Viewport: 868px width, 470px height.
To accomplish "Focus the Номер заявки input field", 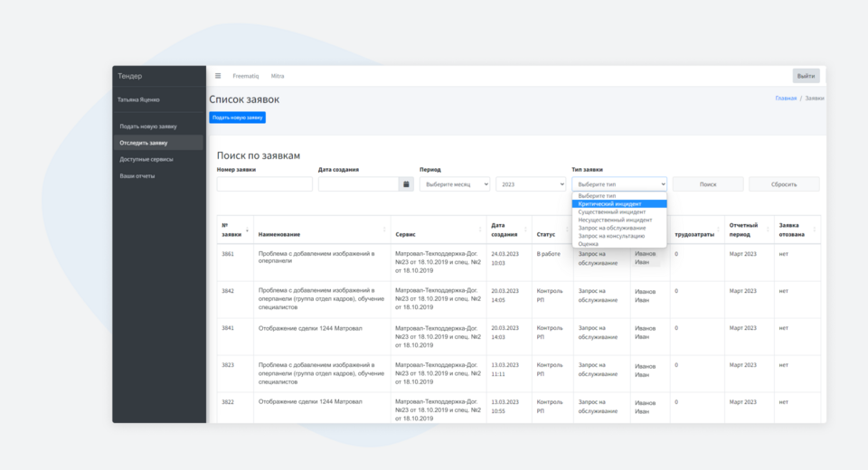I will click(x=265, y=183).
